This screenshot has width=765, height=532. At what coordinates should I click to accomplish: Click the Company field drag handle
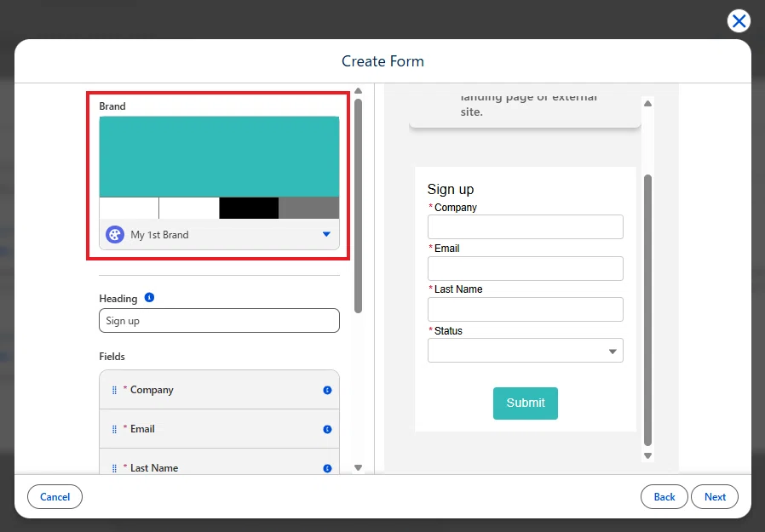114,390
